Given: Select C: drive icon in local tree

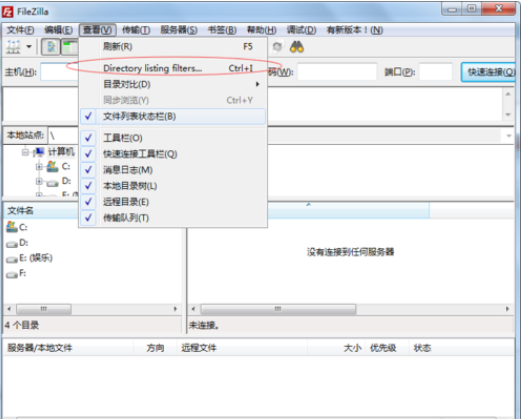Looking at the screenshot, I should point(53,166).
